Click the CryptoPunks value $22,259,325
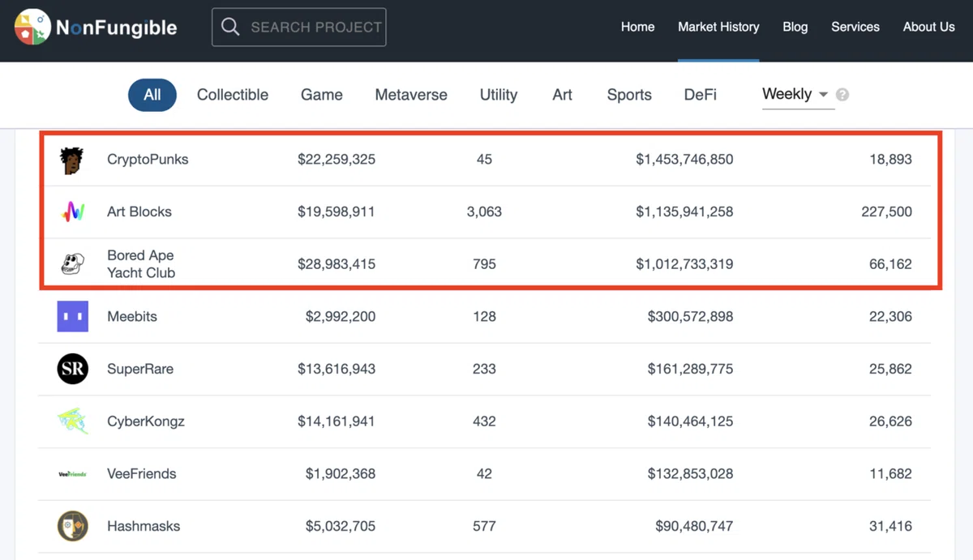Viewport: 973px width, 560px height. [x=336, y=160]
